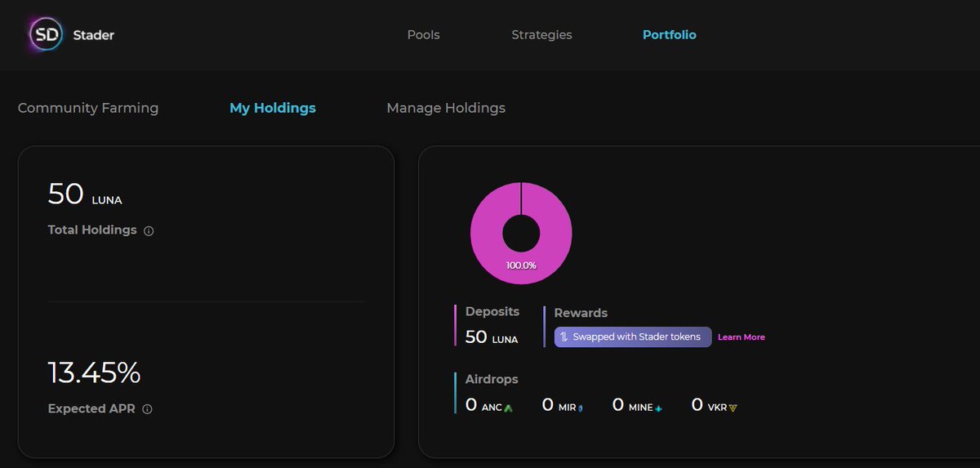Screen dimensions: 980x468
Task: Click the VKR token icon
Action: tap(733, 407)
